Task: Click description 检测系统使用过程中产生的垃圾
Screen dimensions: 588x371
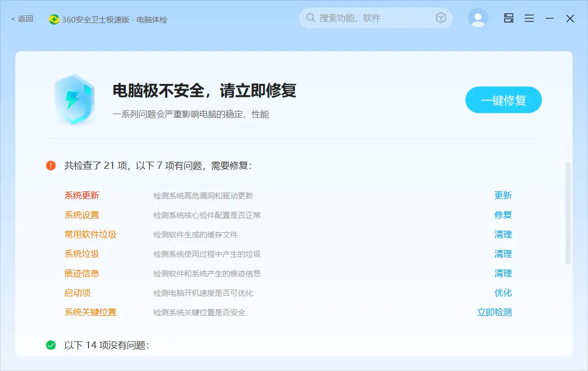Action: [207, 254]
